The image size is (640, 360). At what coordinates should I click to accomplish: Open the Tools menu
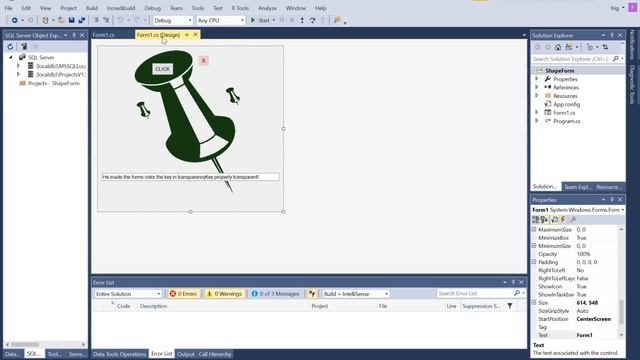[198, 8]
